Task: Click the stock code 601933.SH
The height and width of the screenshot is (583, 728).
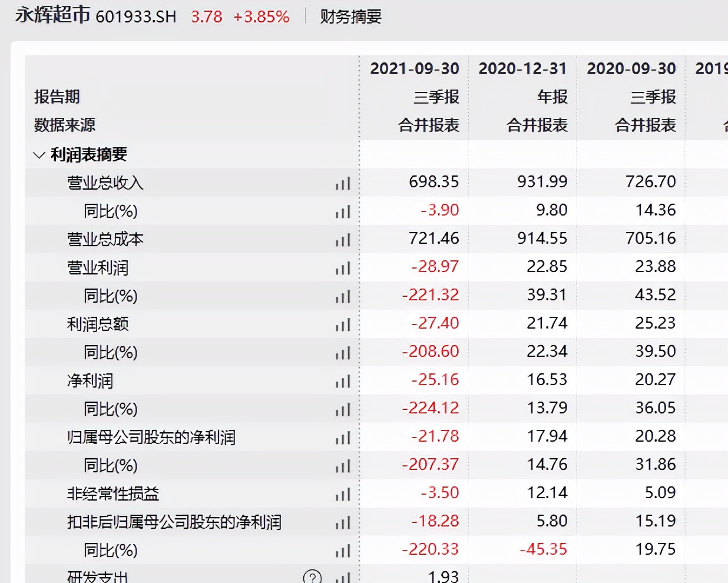Action: click(x=135, y=17)
